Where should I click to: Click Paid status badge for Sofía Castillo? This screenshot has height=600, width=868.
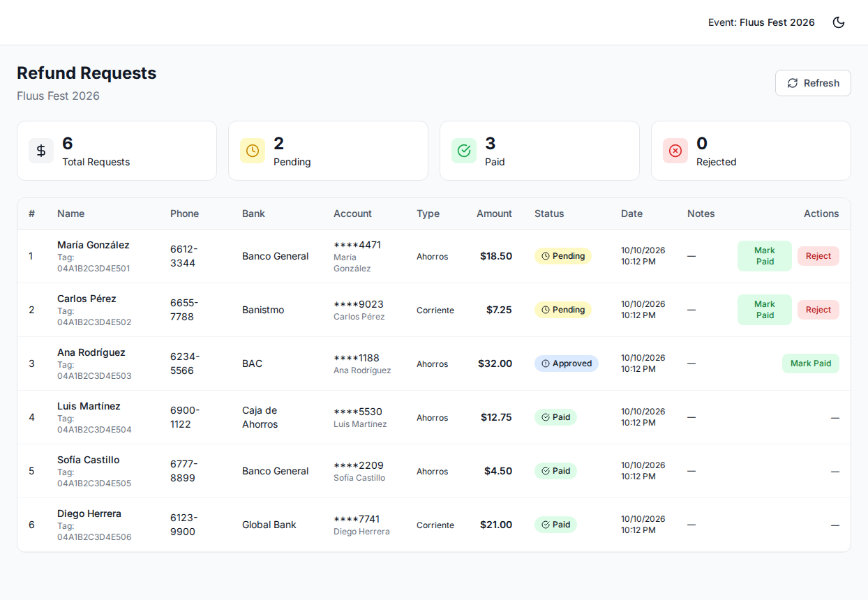555,471
